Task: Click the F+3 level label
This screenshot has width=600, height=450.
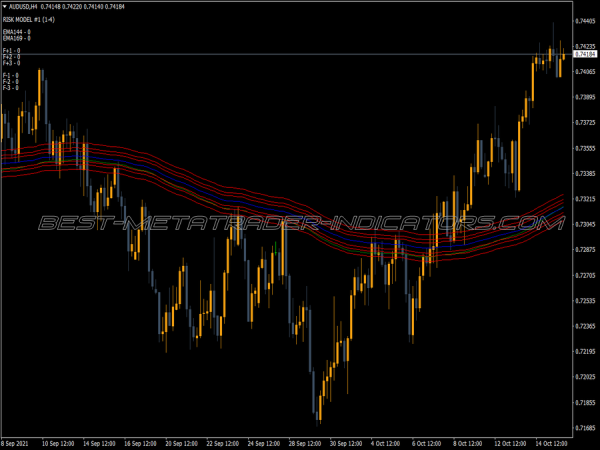Action: click(11, 63)
